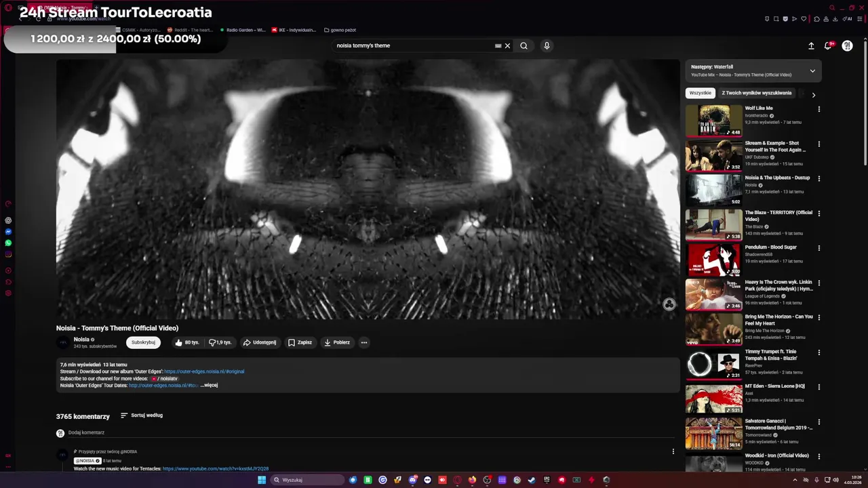Click the YouTube search magnifier button
This screenshot has width=868, height=488.
click(x=524, y=45)
